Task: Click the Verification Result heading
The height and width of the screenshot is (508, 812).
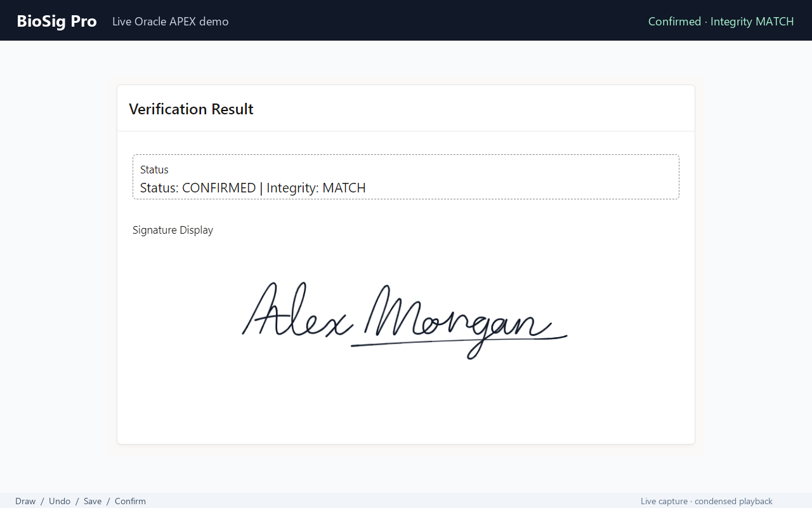Action: tap(191, 109)
